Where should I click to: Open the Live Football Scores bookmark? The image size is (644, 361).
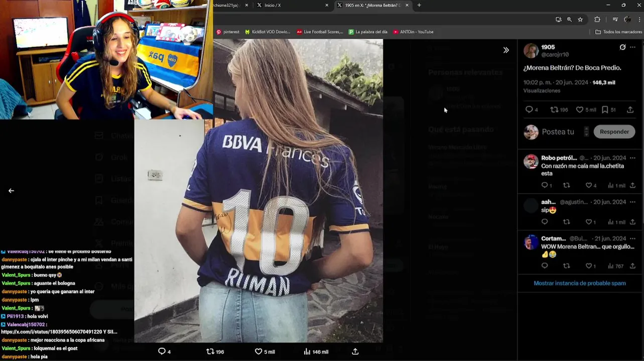[320, 32]
